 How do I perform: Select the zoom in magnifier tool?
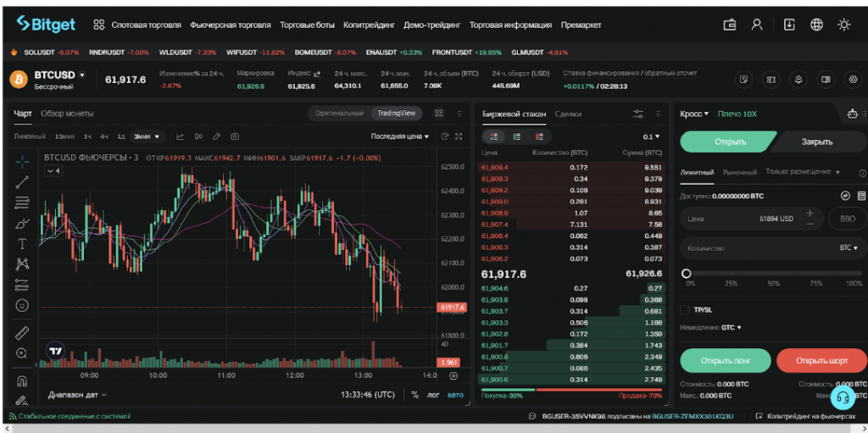[x=22, y=353]
